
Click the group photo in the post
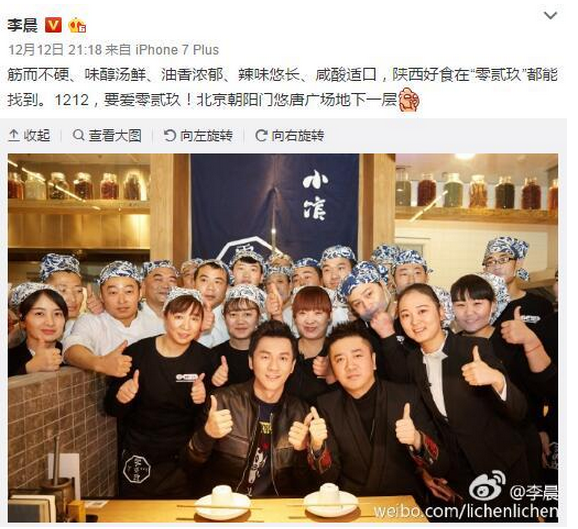(283, 338)
